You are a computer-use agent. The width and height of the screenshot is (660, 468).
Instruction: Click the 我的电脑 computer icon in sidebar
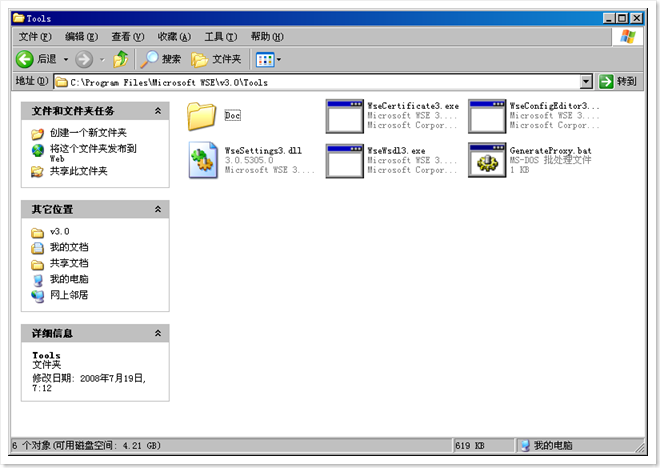(x=38, y=280)
